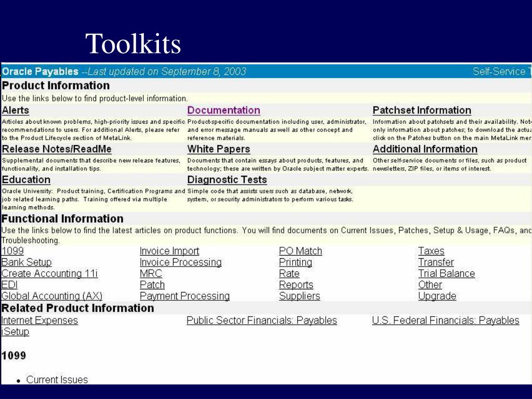532x399 pixels.
Task: Open Public Sector Financials: Payables link
Action: pyautogui.click(x=262, y=320)
